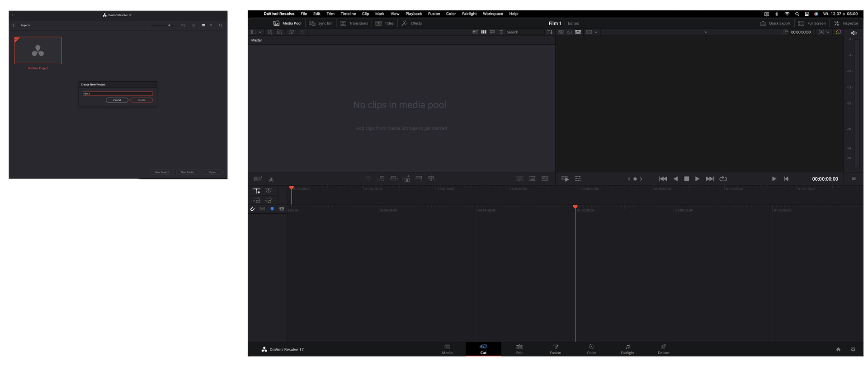Switch media pool to thumbnail grid view
This screenshot has width=868, height=366.
click(484, 32)
